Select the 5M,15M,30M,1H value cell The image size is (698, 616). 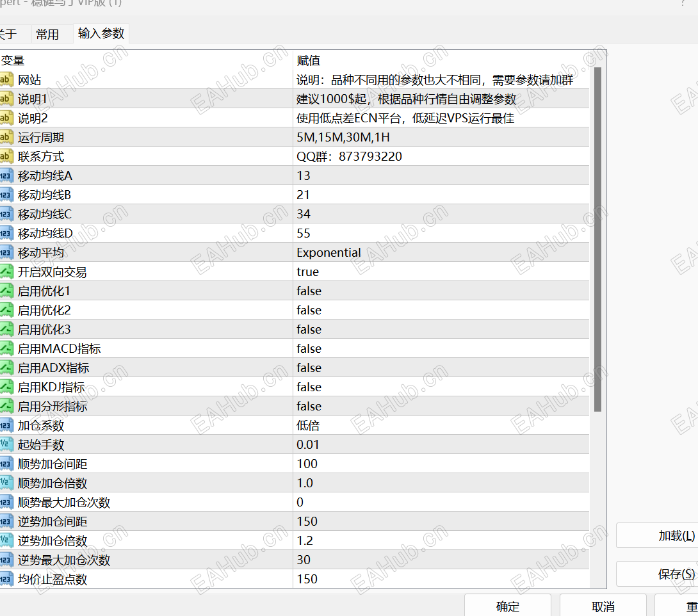[x=441, y=137]
